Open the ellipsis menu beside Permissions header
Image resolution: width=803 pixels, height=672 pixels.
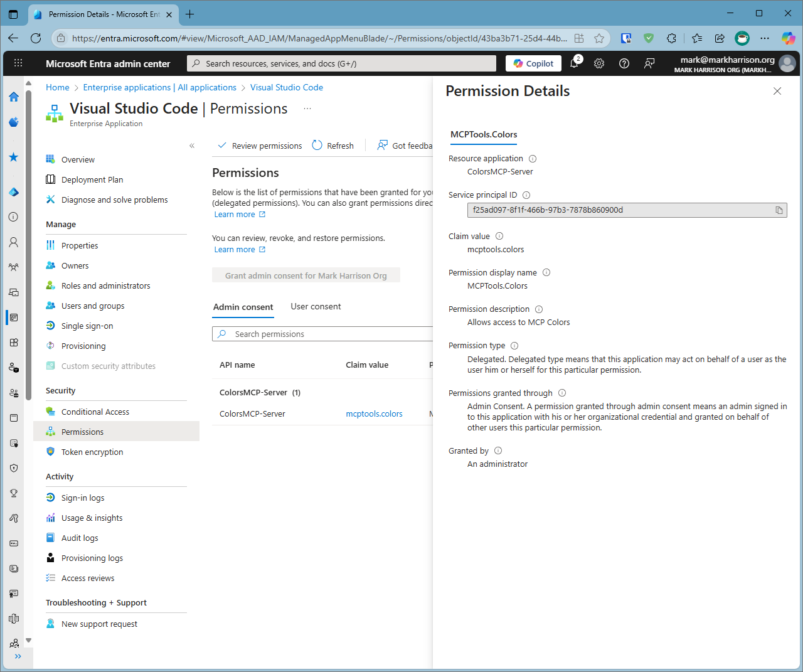click(307, 108)
